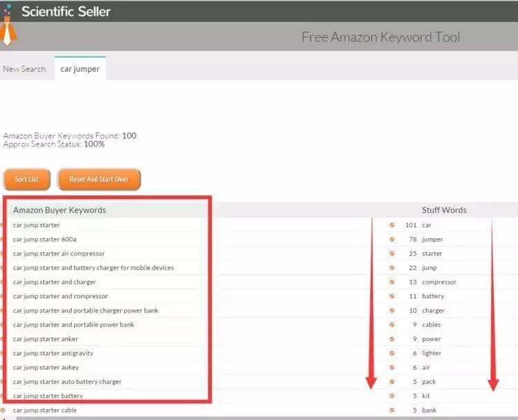Viewport: 518px width, 420px height.
Task: Click the orange icon beside stuff word 'kit'
Action: [392, 396]
